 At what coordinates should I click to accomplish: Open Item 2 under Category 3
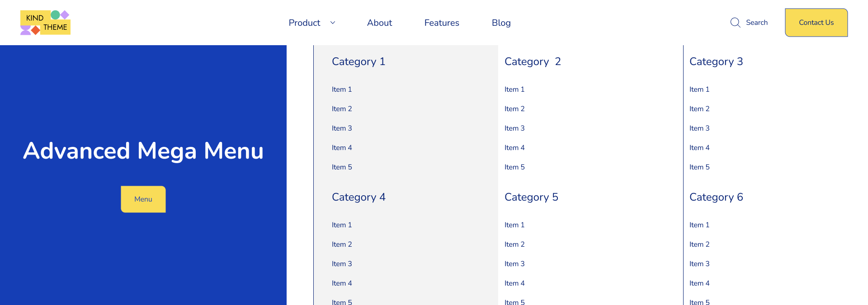(x=699, y=109)
